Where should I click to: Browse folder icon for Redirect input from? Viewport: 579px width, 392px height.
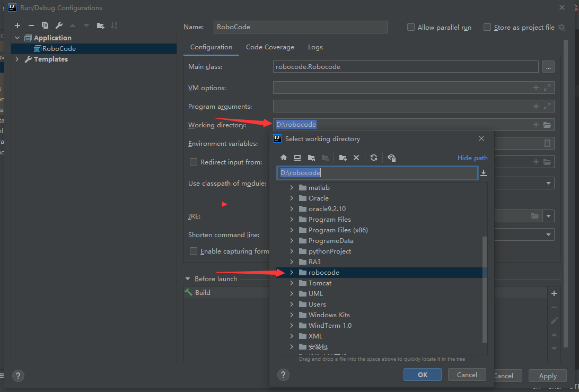547,162
